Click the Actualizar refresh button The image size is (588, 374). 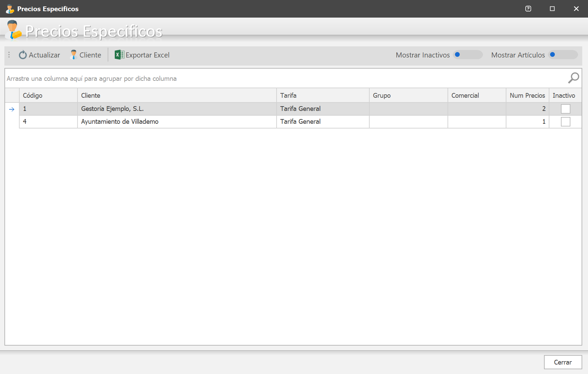click(x=39, y=55)
